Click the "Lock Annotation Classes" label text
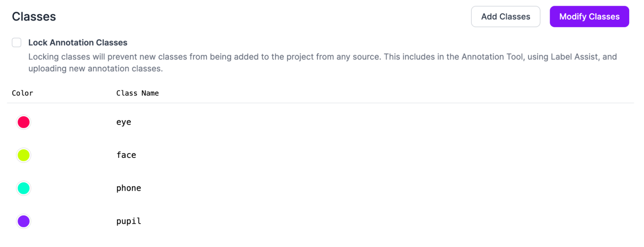Viewport: 644px width, 247px height. pos(78,43)
